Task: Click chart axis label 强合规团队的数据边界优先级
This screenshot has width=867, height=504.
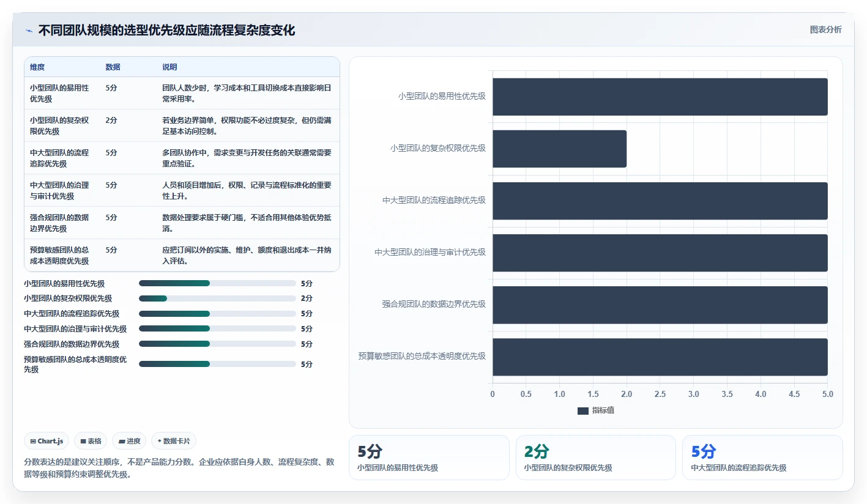Action: pos(434,304)
